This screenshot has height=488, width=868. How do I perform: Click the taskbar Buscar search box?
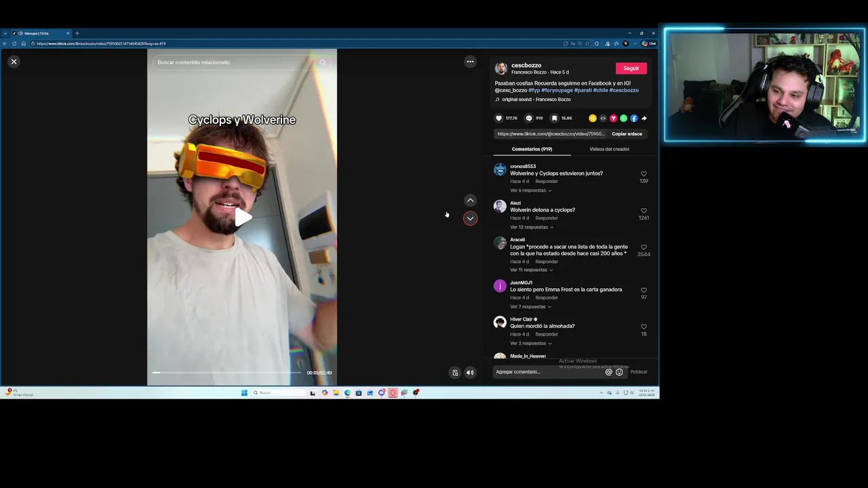(279, 392)
